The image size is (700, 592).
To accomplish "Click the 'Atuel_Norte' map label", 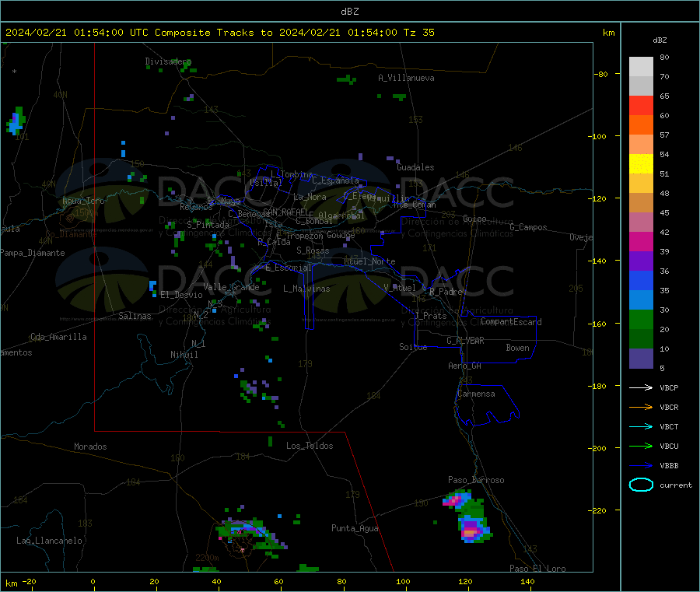I will tap(369, 261).
